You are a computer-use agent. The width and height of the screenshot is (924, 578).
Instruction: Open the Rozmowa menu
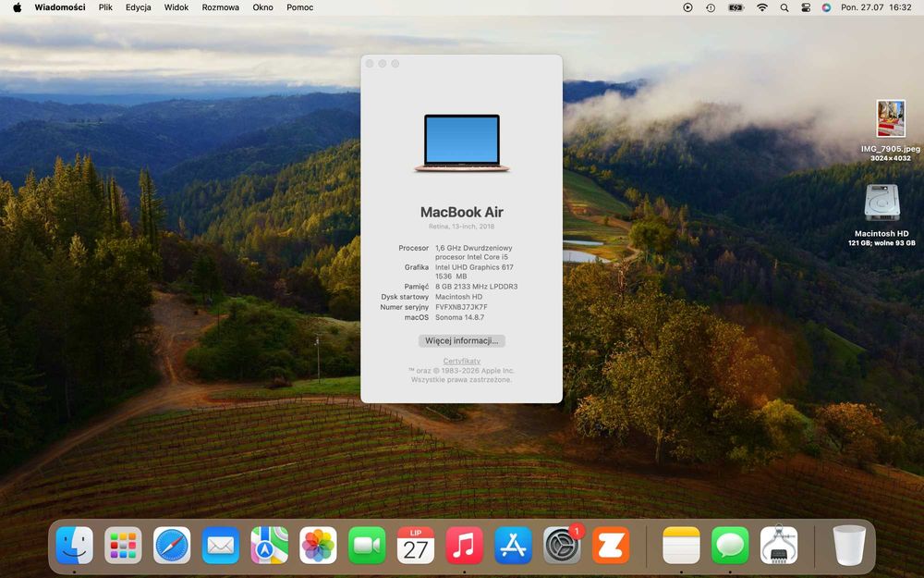click(x=221, y=7)
